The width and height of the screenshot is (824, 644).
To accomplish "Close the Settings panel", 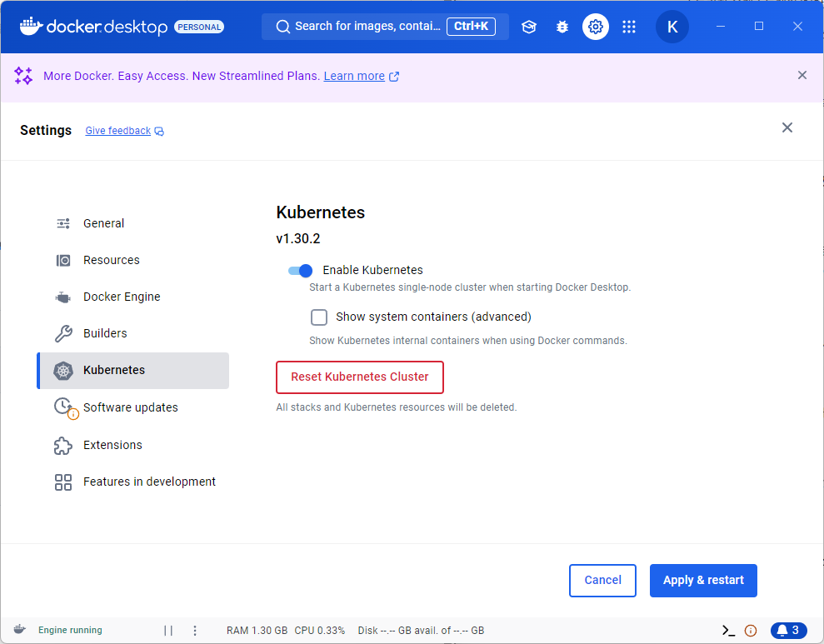I will [787, 127].
